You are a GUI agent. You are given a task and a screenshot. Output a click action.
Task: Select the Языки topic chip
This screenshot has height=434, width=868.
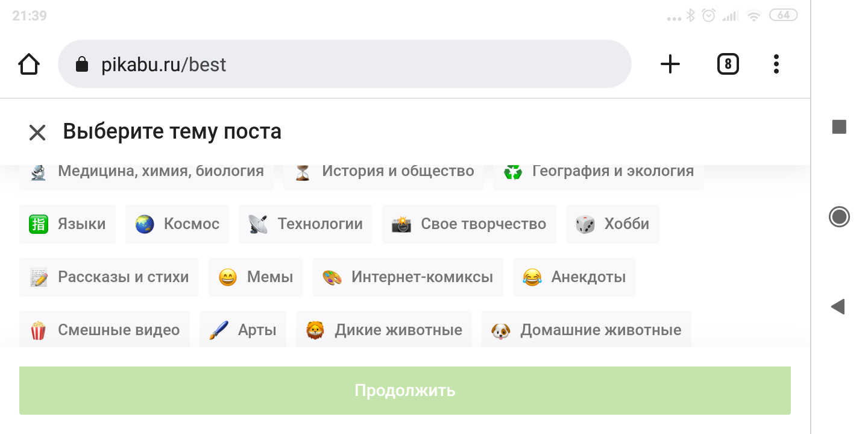click(68, 224)
